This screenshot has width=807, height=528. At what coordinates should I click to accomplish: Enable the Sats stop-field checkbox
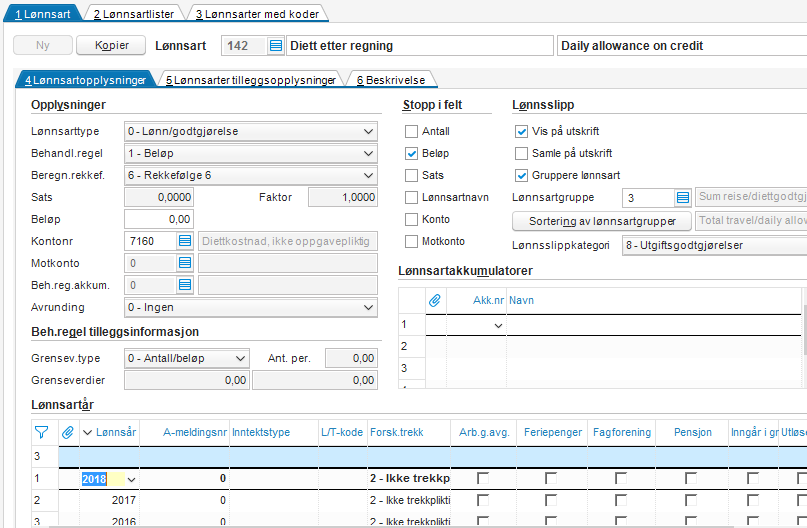tap(411, 175)
